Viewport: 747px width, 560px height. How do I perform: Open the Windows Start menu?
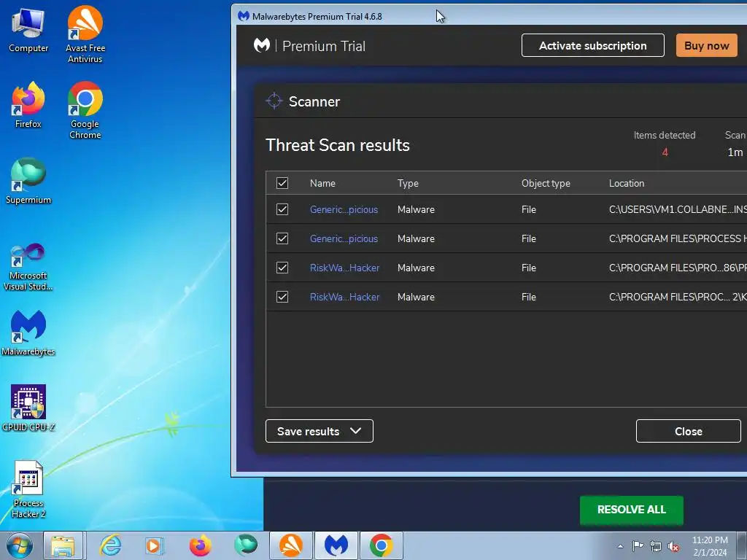[20, 545]
